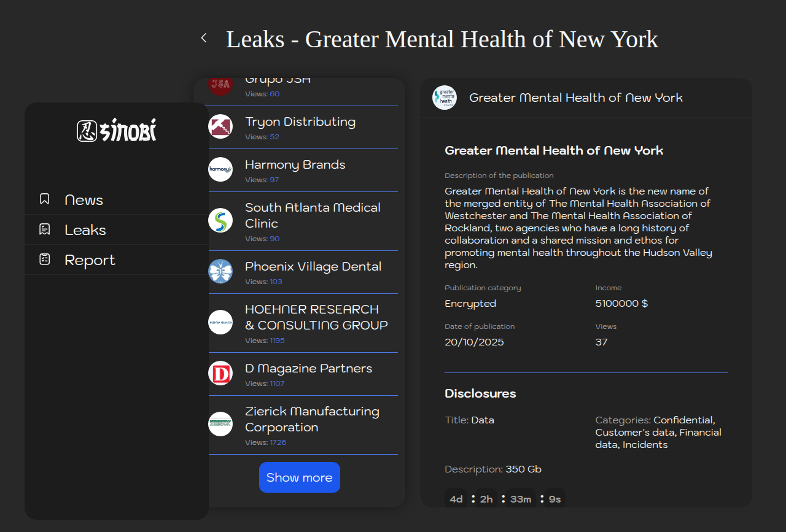Click the Leaks document icon in the sidebar
This screenshot has height=532, width=786.
(x=45, y=229)
